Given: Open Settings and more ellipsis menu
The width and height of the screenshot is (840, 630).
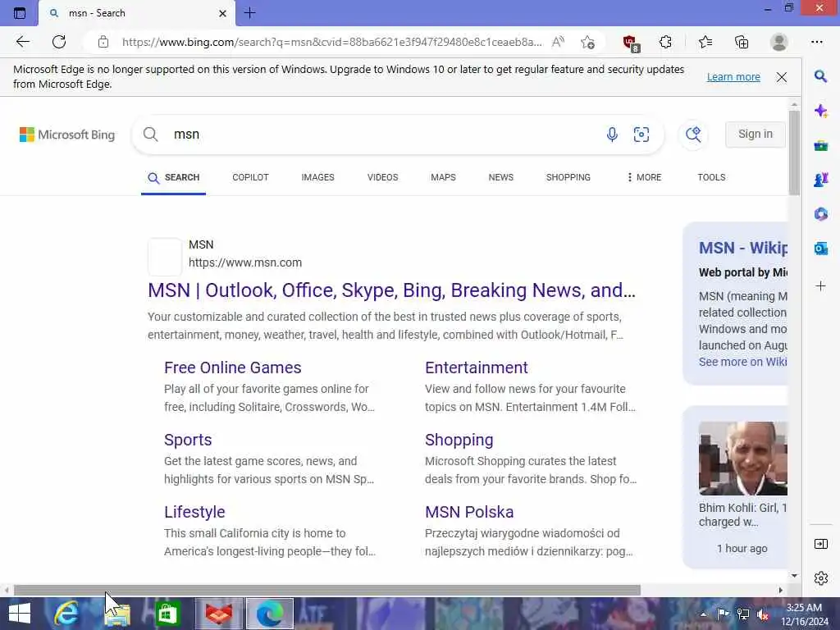Looking at the screenshot, I should (x=816, y=42).
